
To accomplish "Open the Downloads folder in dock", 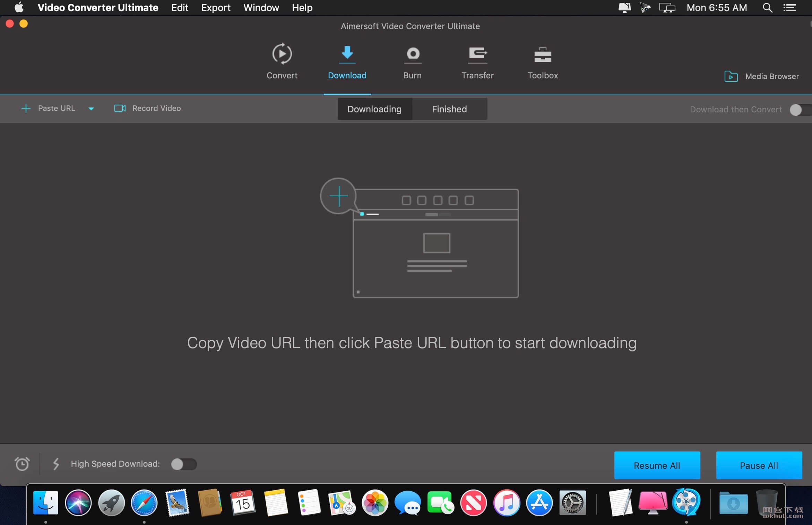I will click(x=733, y=502).
